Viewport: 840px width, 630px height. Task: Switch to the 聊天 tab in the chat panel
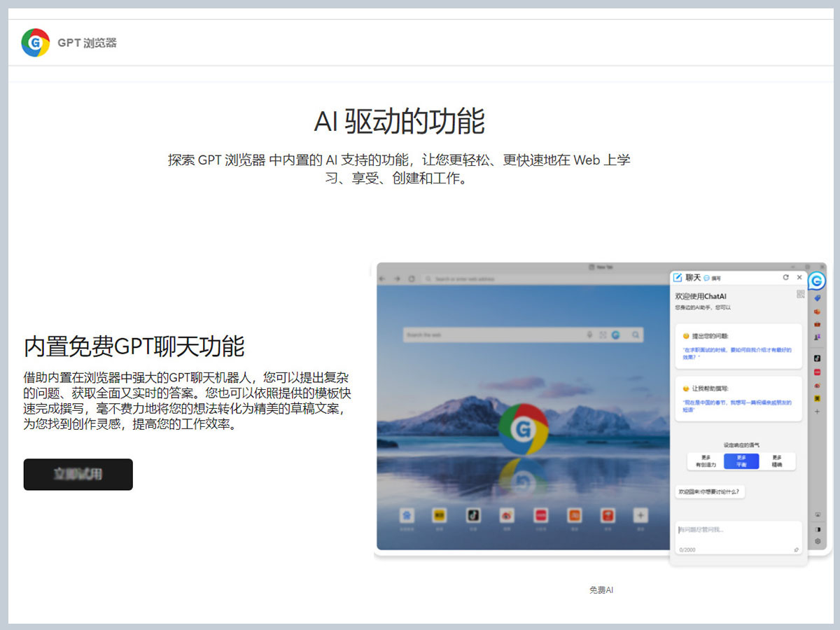693,278
